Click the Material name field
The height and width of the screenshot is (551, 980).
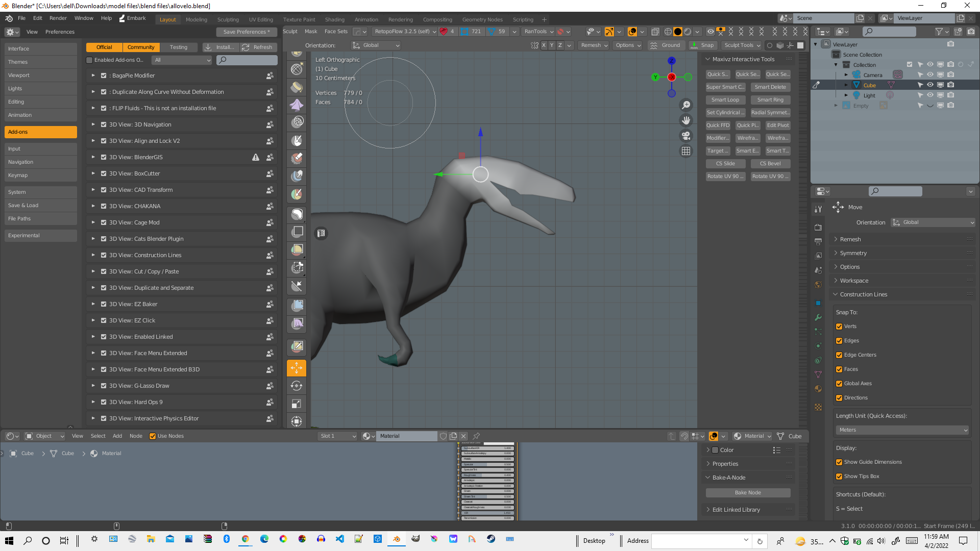pos(407,436)
